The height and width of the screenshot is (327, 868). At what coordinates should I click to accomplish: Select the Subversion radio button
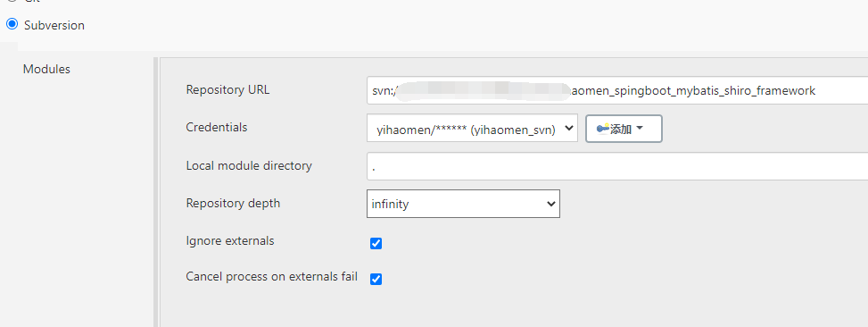(12, 24)
